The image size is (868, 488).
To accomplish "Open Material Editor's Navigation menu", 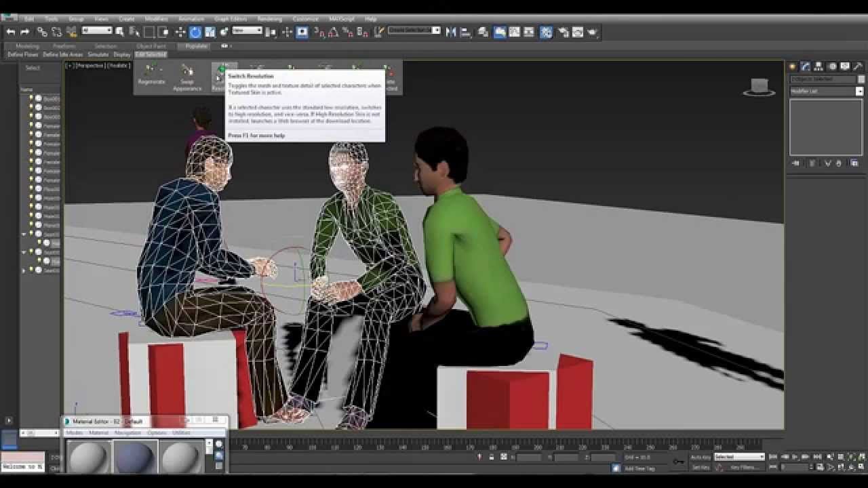I will click(x=127, y=432).
